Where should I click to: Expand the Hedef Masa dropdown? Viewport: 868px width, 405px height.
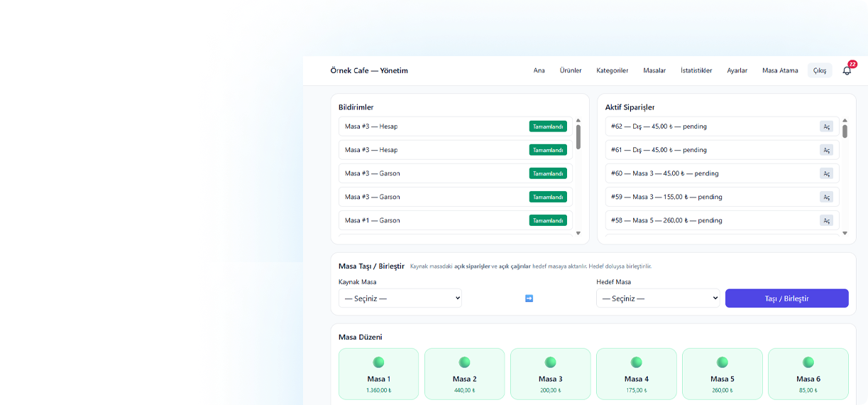[x=658, y=298]
